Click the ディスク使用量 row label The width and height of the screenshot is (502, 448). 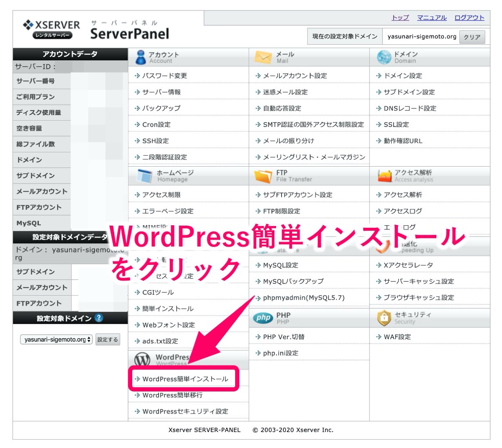38,113
